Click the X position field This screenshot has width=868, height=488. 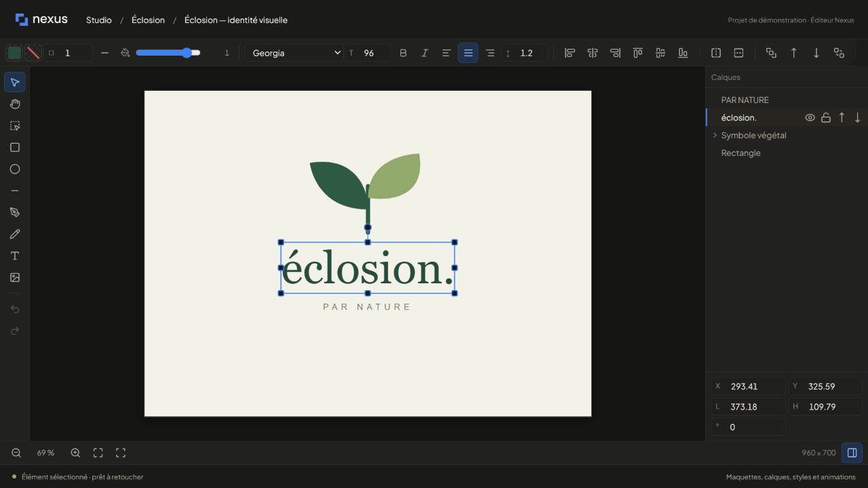pos(748,386)
